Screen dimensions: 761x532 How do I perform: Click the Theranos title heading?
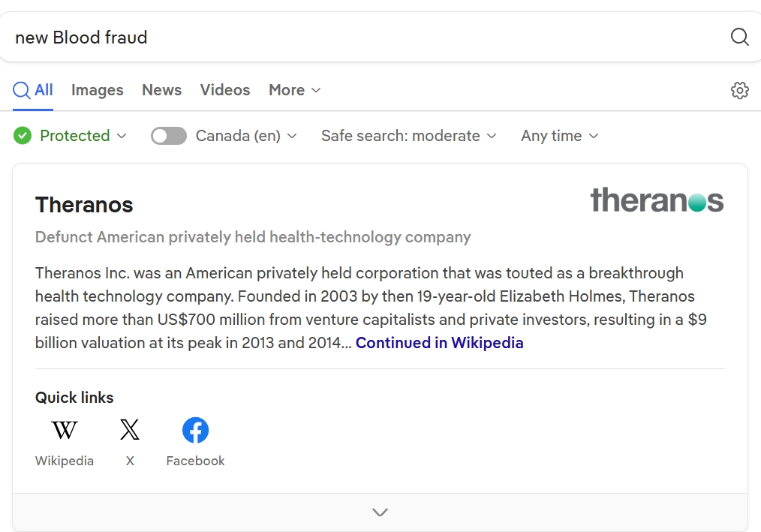coord(84,205)
